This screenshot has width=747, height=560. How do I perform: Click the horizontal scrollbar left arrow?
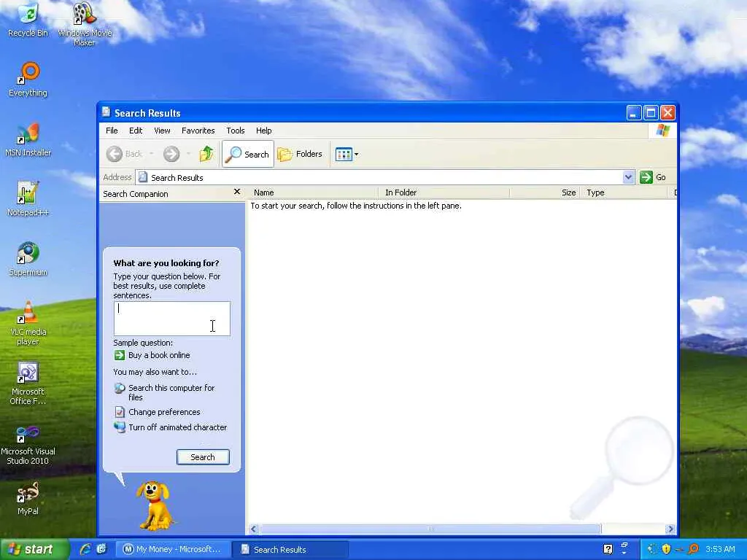(253, 529)
